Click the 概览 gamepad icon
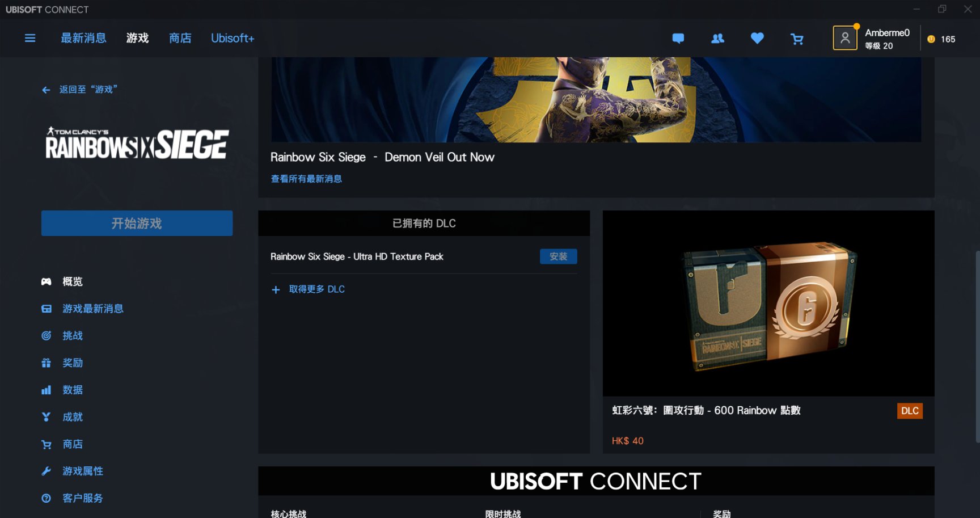 [47, 281]
